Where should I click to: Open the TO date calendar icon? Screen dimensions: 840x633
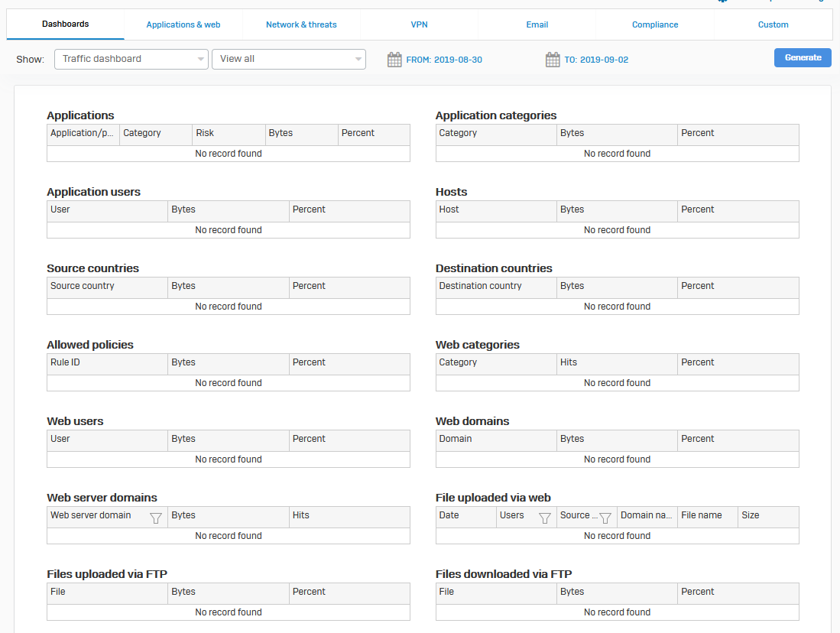(x=553, y=60)
